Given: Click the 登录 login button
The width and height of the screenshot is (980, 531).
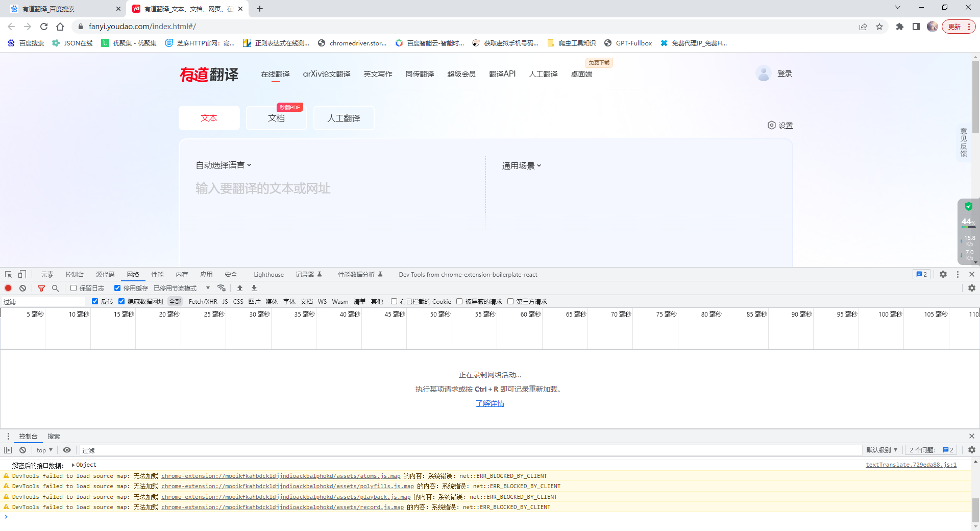Looking at the screenshot, I should [785, 74].
